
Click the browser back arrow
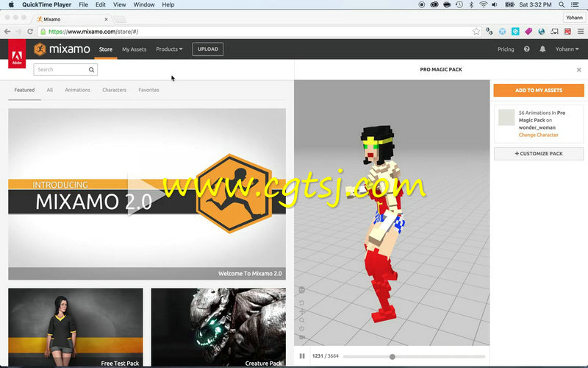(x=7, y=32)
